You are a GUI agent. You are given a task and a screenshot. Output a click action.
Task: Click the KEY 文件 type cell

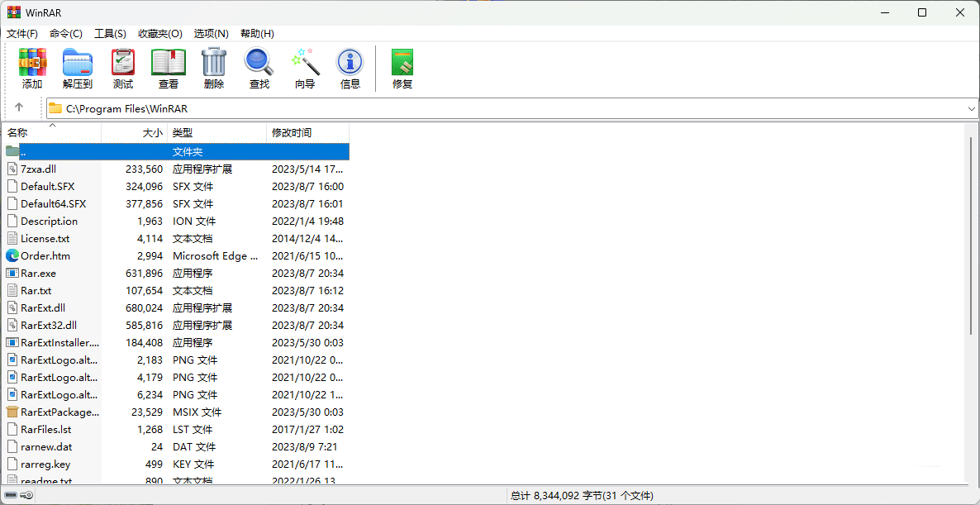tap(193, 464)
